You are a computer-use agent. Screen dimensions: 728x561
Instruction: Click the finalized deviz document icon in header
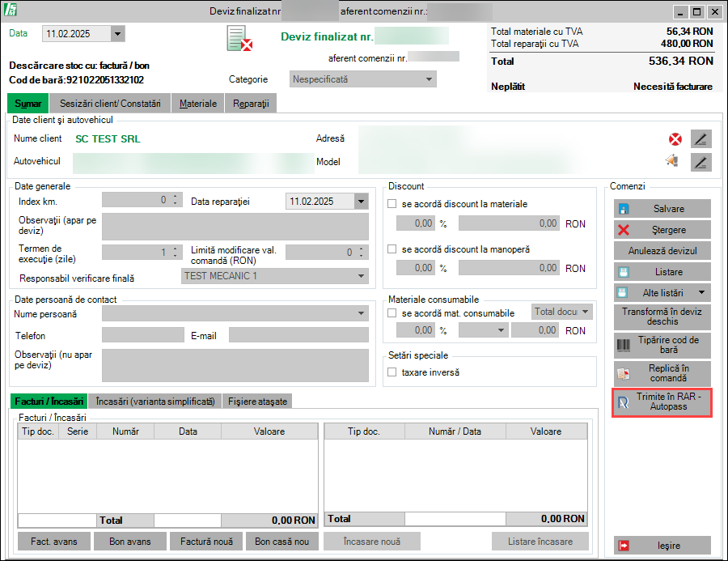(239, 38)
